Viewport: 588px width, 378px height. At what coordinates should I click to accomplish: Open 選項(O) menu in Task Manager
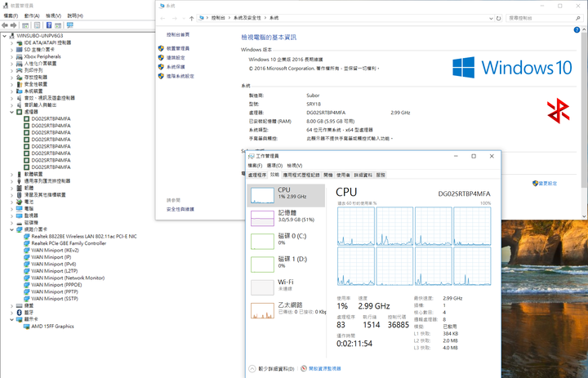click(274, 166)
